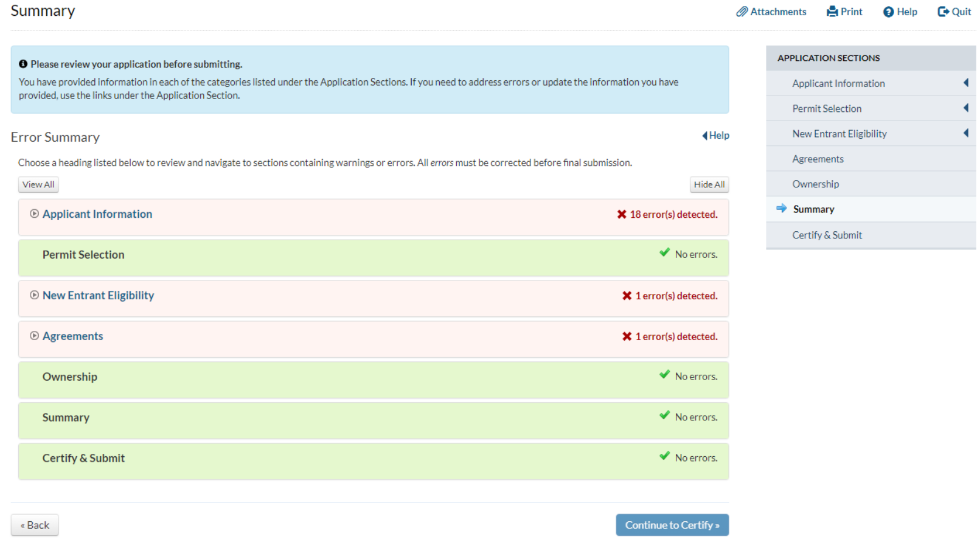Click the Print printer icon
Screen dimensions: 980x542
coord(832,12)
